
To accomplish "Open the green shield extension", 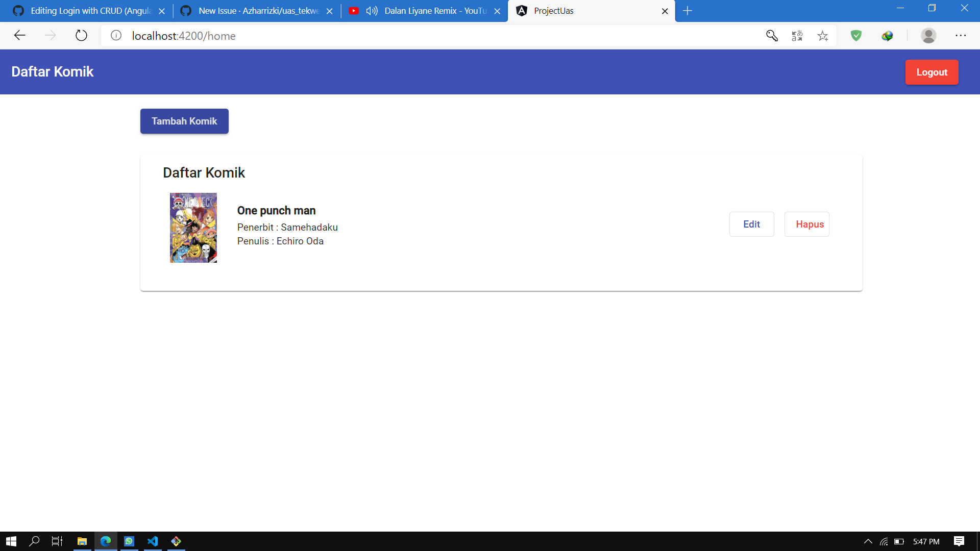I will (x=856, y=36).
